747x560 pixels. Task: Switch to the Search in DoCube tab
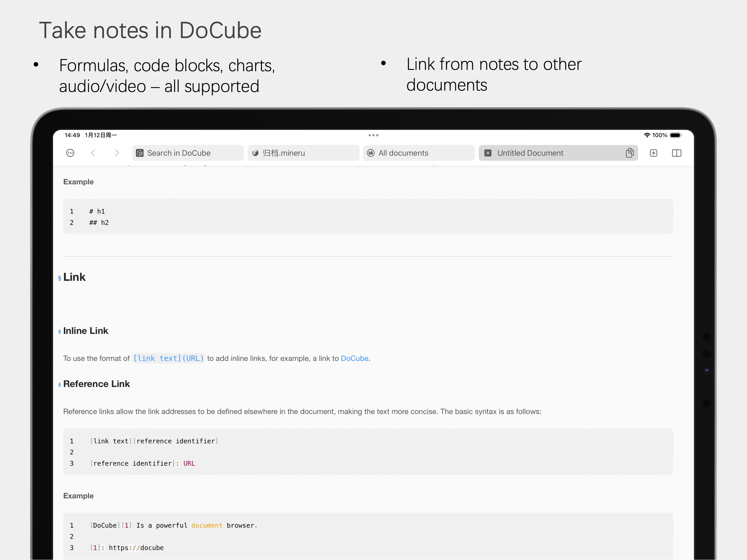point(188,153)
